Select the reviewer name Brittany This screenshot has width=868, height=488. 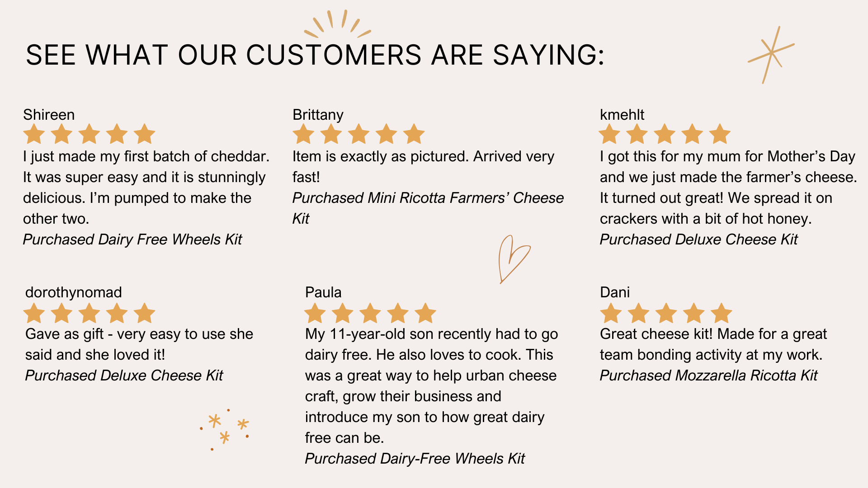318,115
